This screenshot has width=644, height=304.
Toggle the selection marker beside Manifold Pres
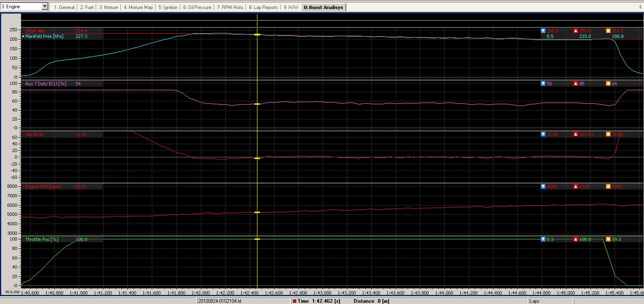[x=23, y=36]
